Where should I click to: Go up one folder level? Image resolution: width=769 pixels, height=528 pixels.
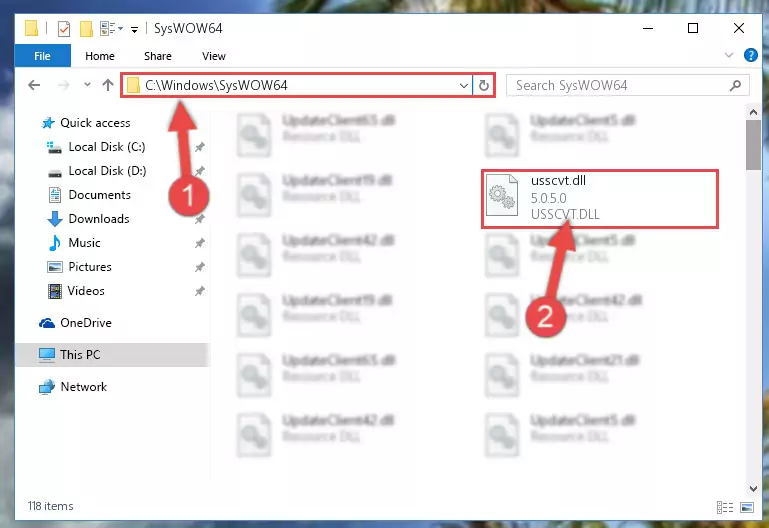pos(108,85)
